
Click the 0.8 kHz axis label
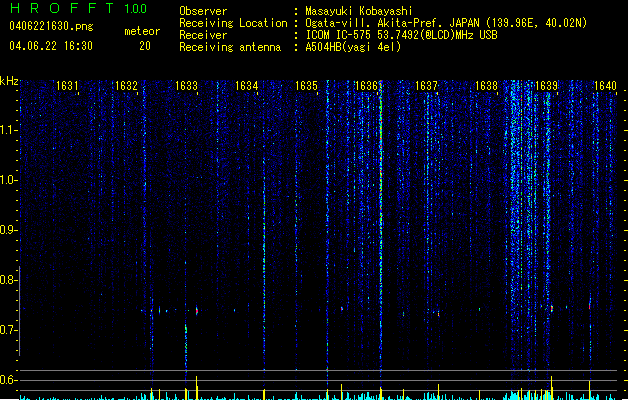click(7, 280)
